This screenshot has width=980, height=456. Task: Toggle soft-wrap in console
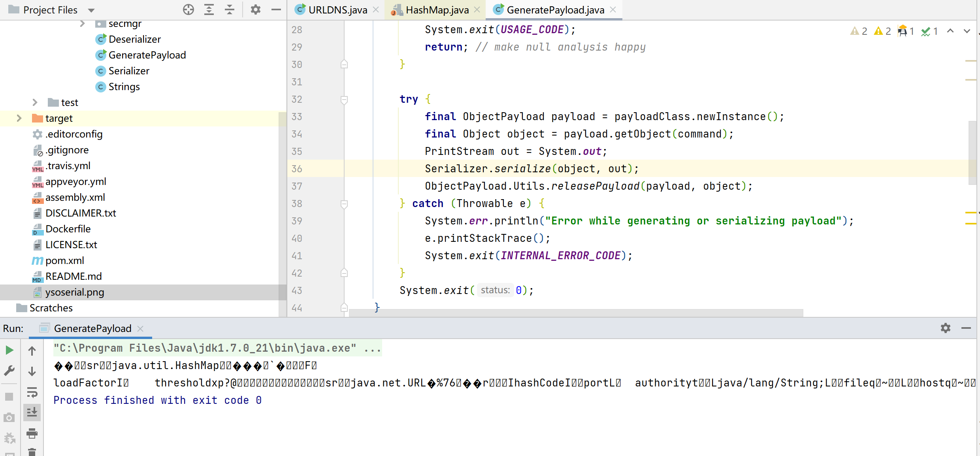point(32,392)
